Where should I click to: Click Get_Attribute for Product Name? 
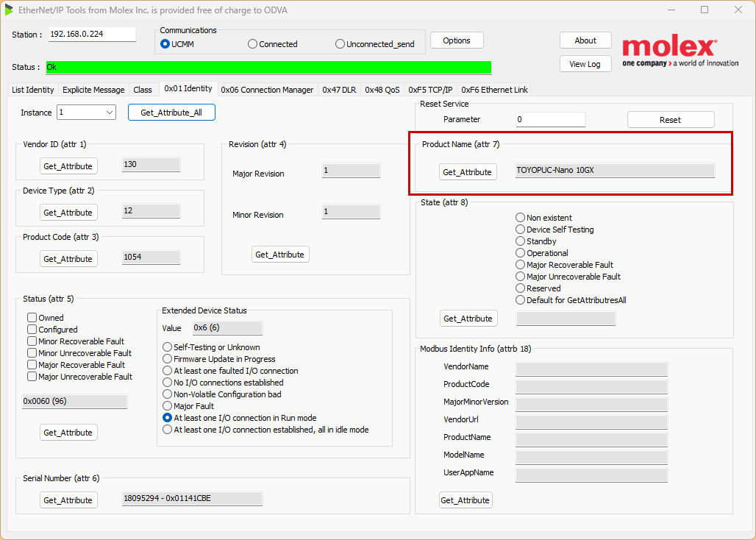pyautogui.click(x=467, y=172)
